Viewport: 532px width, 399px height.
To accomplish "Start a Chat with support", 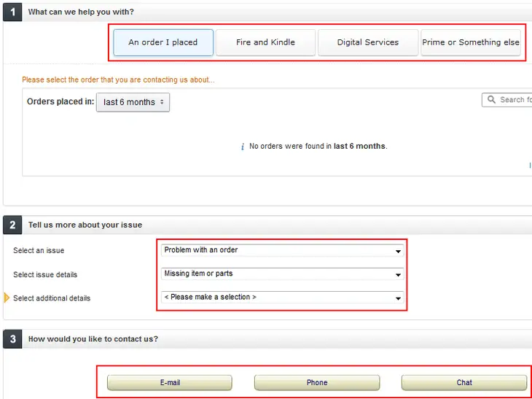I will pos(464,382).
